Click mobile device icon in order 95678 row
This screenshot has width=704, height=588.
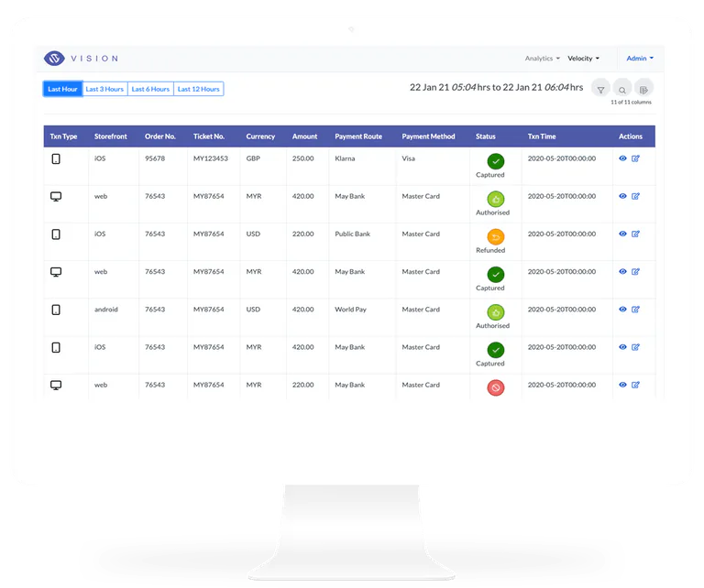[x=56, y=158]
